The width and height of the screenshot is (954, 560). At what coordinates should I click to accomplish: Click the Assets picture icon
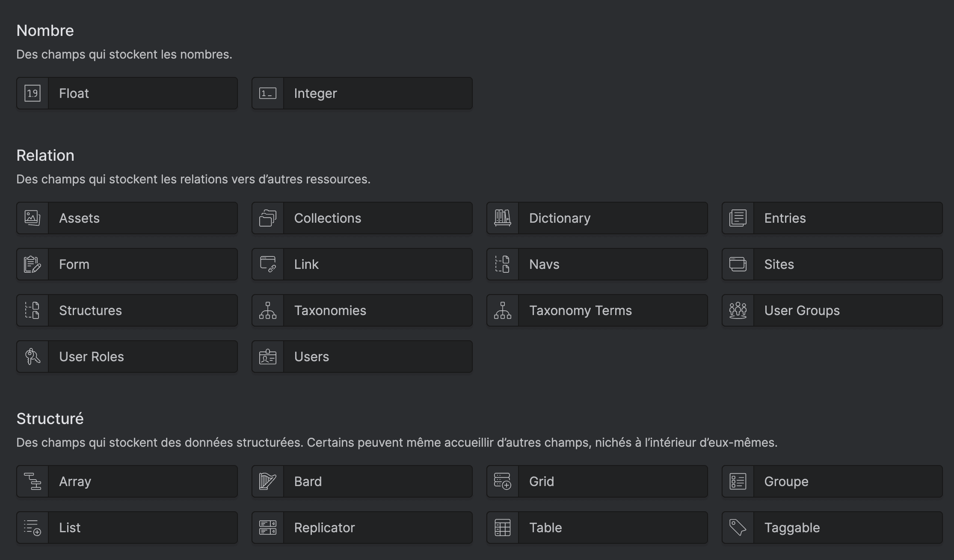pos(33,218)
